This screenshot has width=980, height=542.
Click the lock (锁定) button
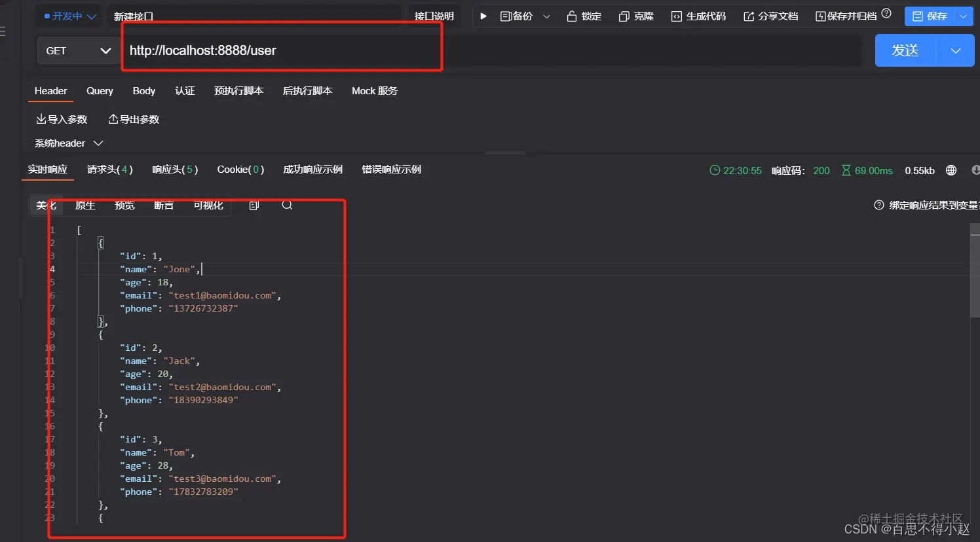tap(584, 16)
